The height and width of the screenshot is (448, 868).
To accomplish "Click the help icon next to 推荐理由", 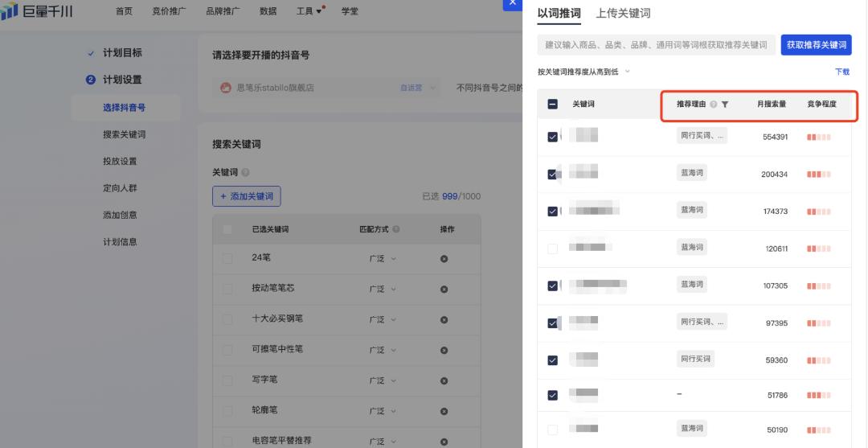I will [714, 104].
